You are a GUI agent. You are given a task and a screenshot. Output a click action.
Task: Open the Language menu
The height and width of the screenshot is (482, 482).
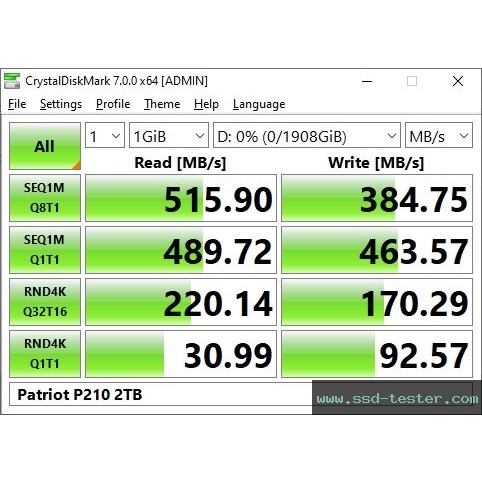259,104
